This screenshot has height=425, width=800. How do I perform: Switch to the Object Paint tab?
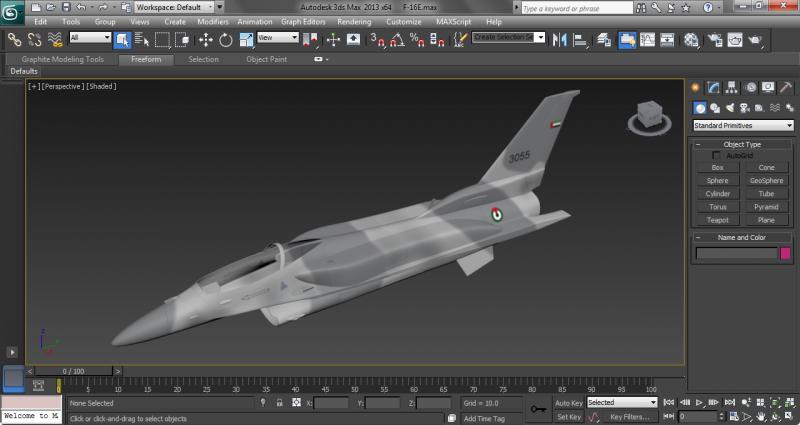pyautogui.click(x=266, y=59)
